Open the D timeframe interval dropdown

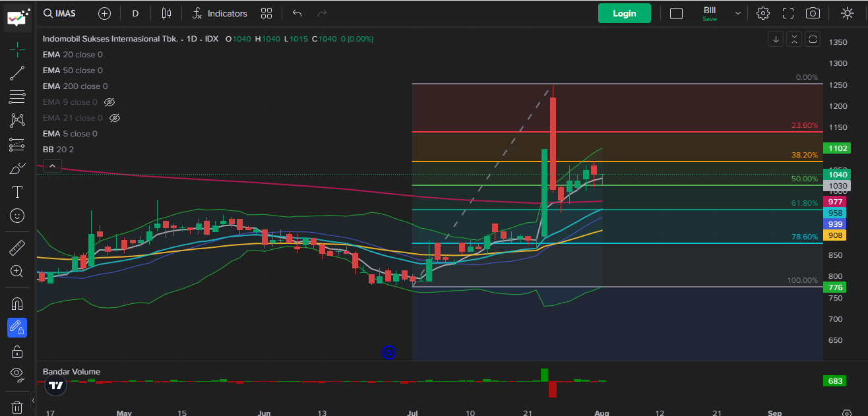click(135, 13)
